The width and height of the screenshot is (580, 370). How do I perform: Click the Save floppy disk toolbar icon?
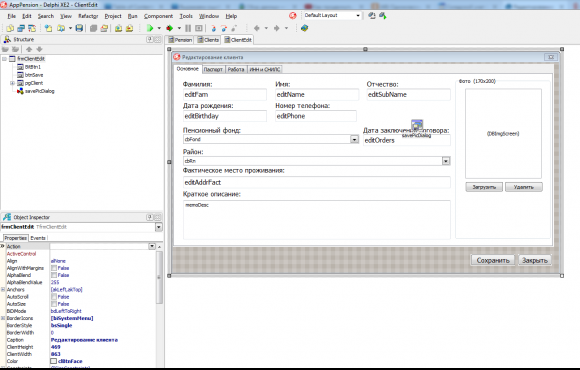79,28
